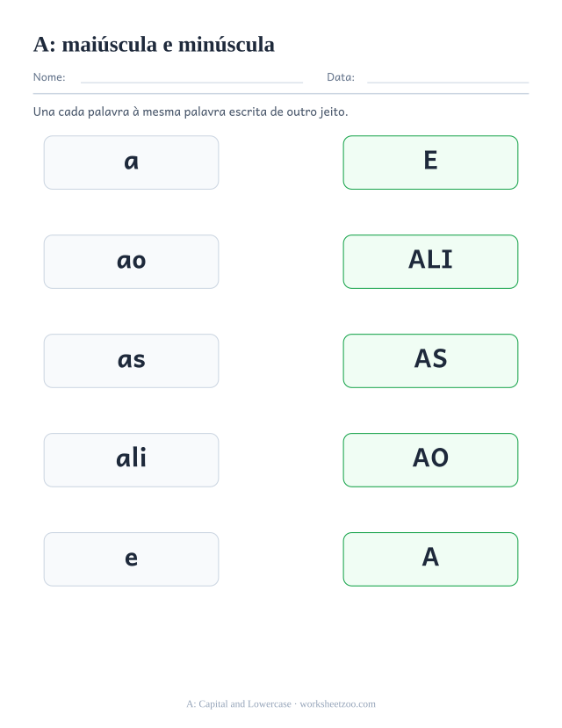Select the lowercase 'ao' word card
The image size is (562, 728).
coord(132,262)
